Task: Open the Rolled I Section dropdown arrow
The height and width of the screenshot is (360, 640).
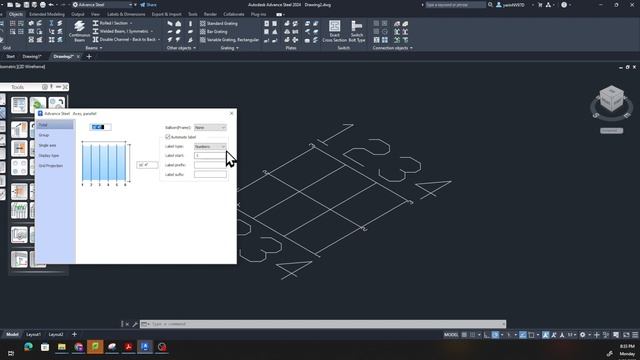Action: coord(131,23)
